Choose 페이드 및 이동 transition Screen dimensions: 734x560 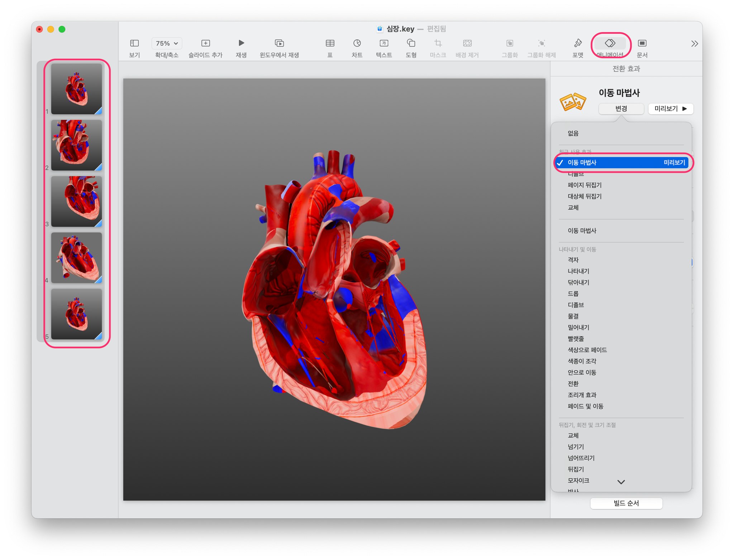point(585,406)
